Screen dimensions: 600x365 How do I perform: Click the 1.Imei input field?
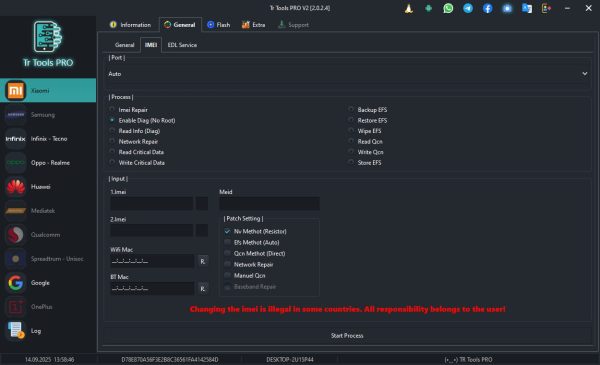[152, 203]
